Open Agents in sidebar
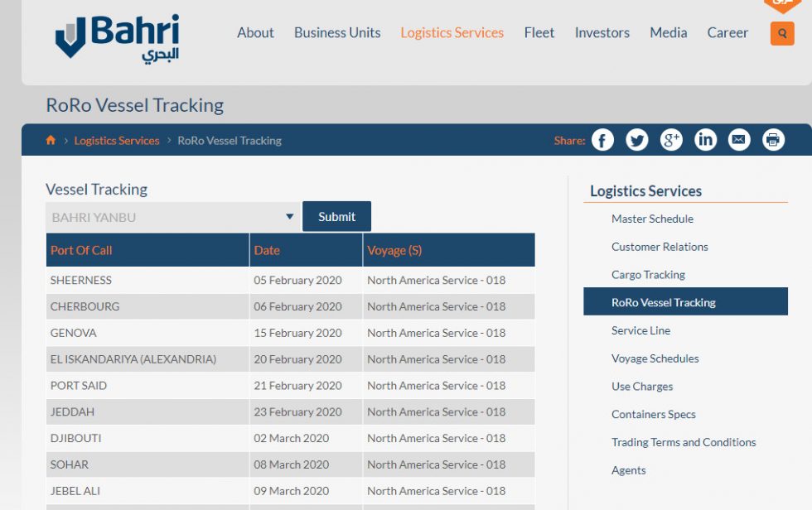This screenshot has width=812, height=510. coord(628,470)
